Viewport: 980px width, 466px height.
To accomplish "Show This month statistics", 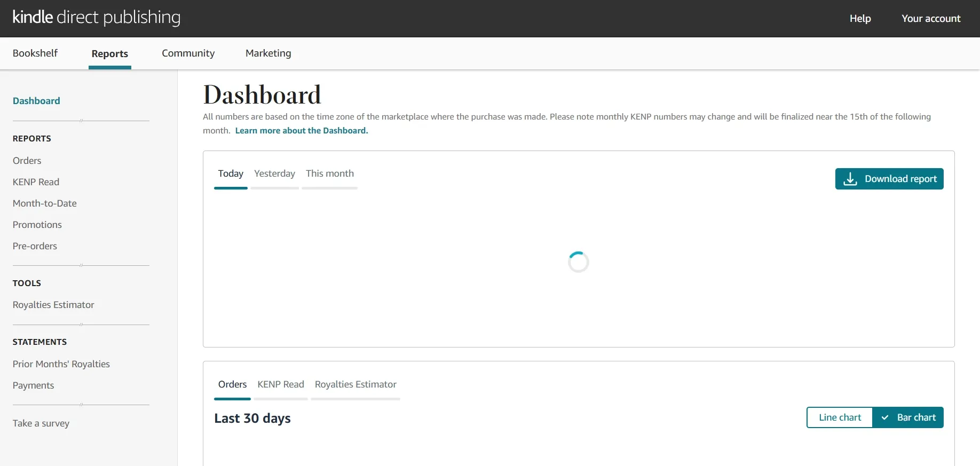I will [x=329, y=173].
